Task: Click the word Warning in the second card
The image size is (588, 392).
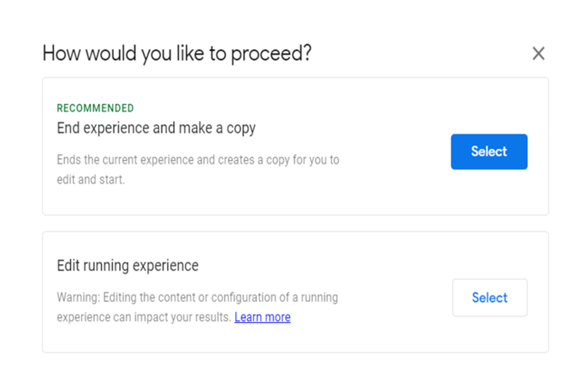Action: 78,297
